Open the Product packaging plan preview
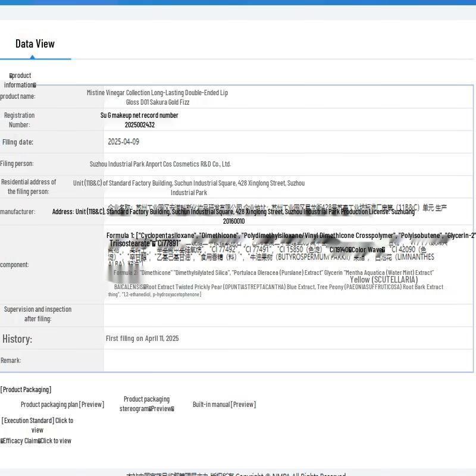The height and width of the screenshot is (476, 476). coord(62,405)
